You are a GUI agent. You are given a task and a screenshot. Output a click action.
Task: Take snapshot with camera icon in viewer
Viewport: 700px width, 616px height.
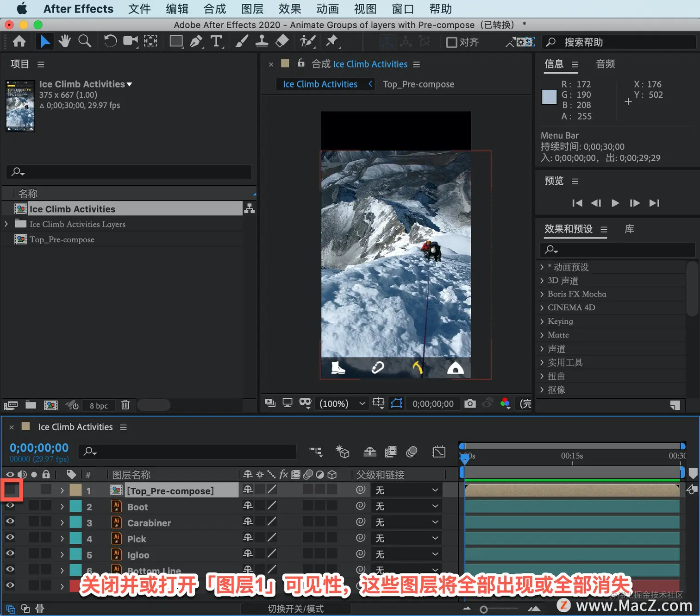click(x=470, y=403)
